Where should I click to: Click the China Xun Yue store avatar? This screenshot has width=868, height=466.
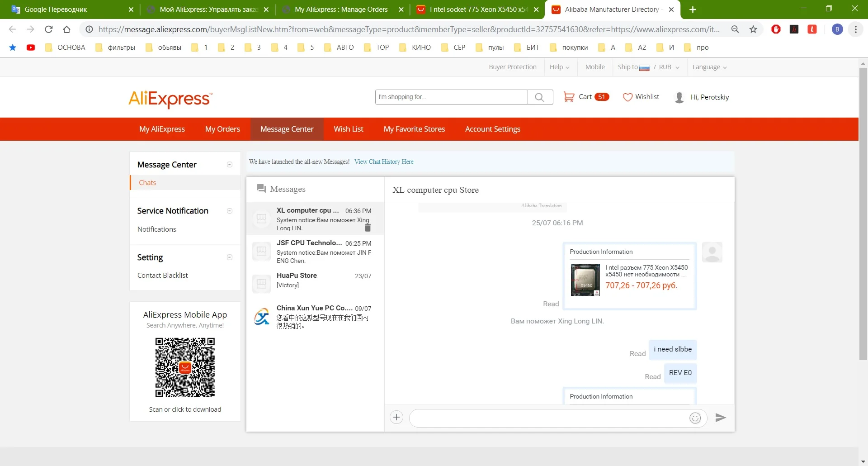[262, 317]
